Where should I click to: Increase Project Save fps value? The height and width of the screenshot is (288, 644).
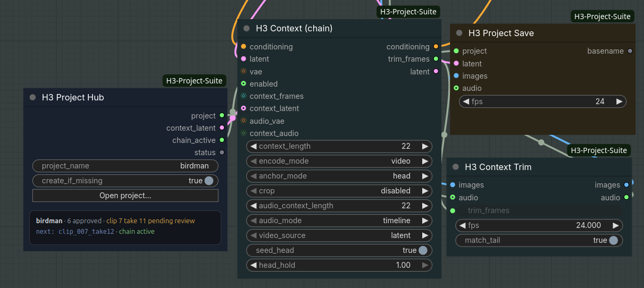click(619, 101)
